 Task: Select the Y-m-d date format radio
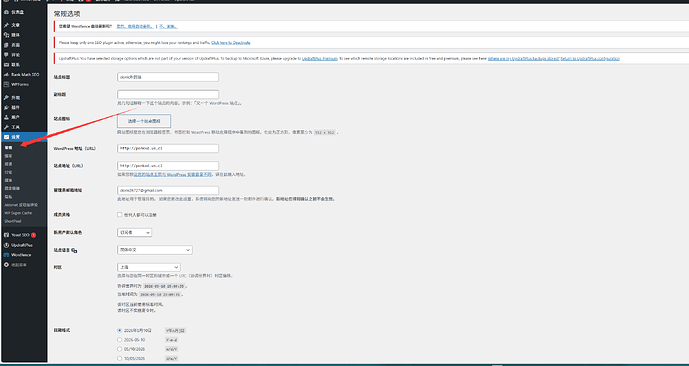click(x=120, y=340)
